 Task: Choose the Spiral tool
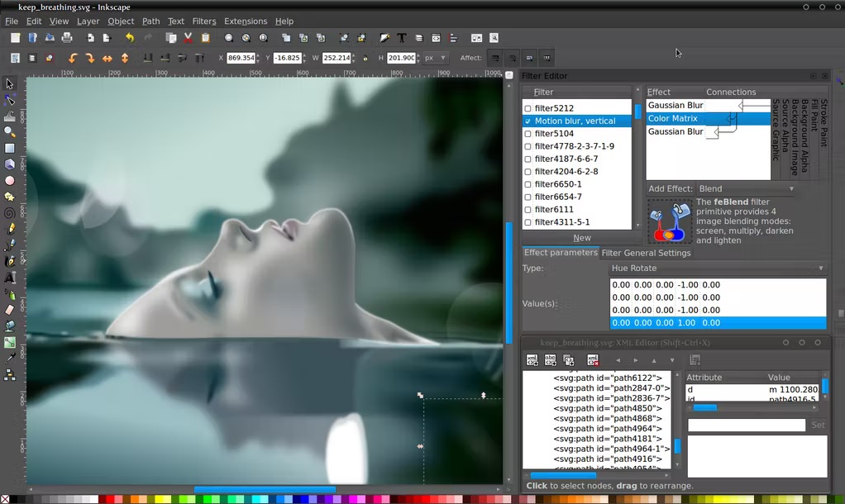10,212
